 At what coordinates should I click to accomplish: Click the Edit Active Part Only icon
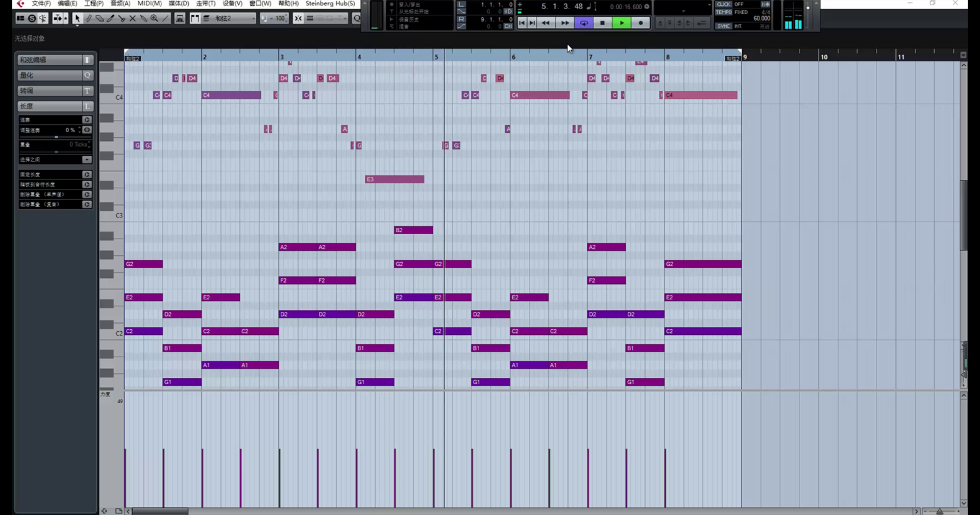point(206,18)
